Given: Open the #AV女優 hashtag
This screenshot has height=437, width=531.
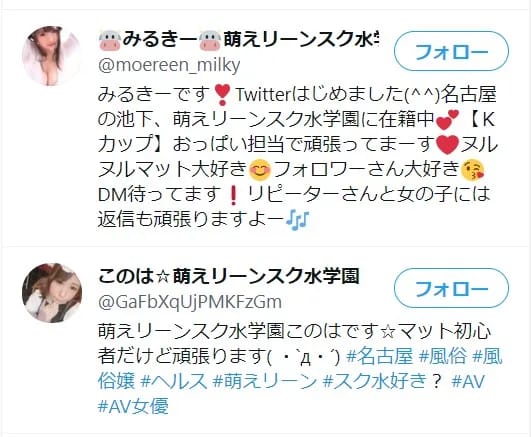Looking at the screenshot, I should [x=133, y=406].
